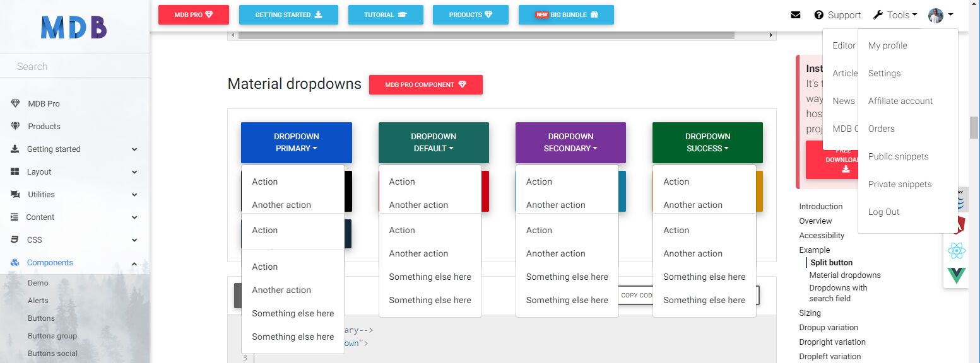Click the left arrow of horizontal scrollbar
This screenshot has width=980, height=363.
233,35
